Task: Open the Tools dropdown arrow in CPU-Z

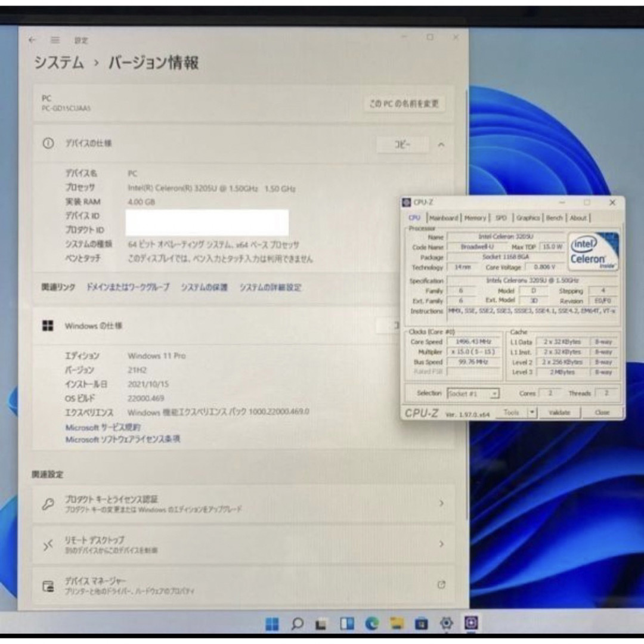Action: click(532, 413)
